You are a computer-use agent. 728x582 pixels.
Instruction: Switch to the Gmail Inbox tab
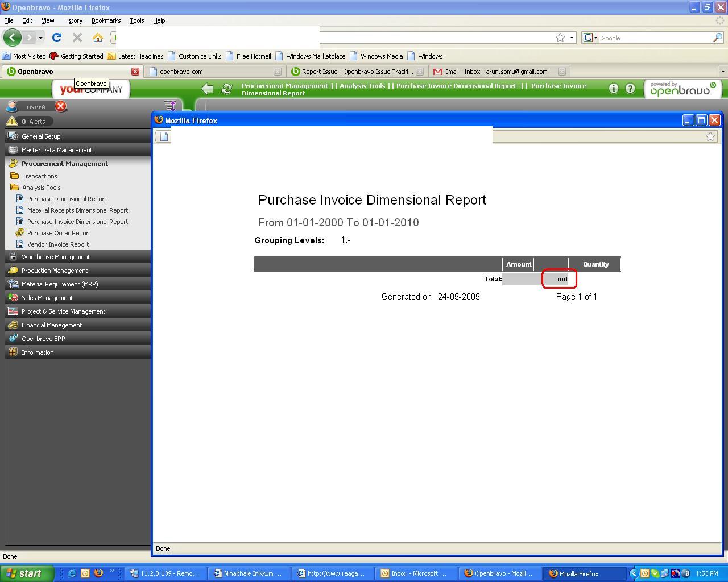tap(495, 72)
